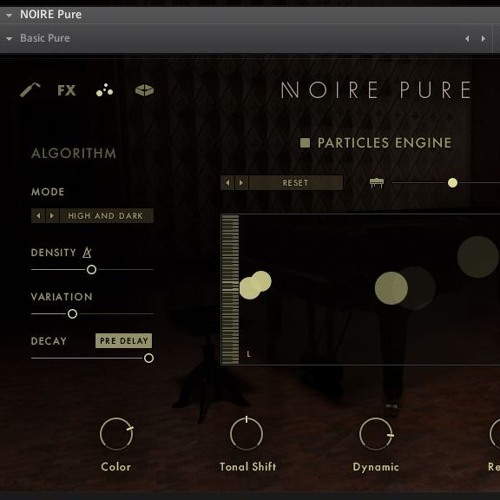Open the piano lid settings icon
The height and width of the screenshot is (500, 500).
(30, 90)
